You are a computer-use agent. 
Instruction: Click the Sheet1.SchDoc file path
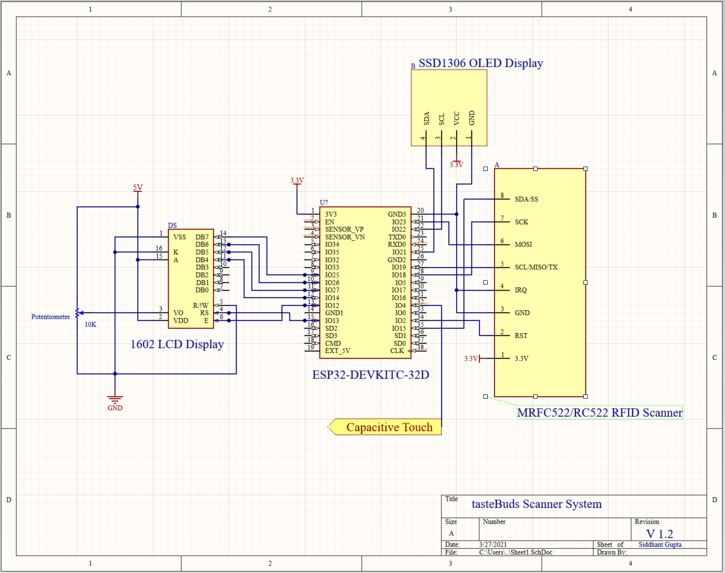tap(516, 552)
